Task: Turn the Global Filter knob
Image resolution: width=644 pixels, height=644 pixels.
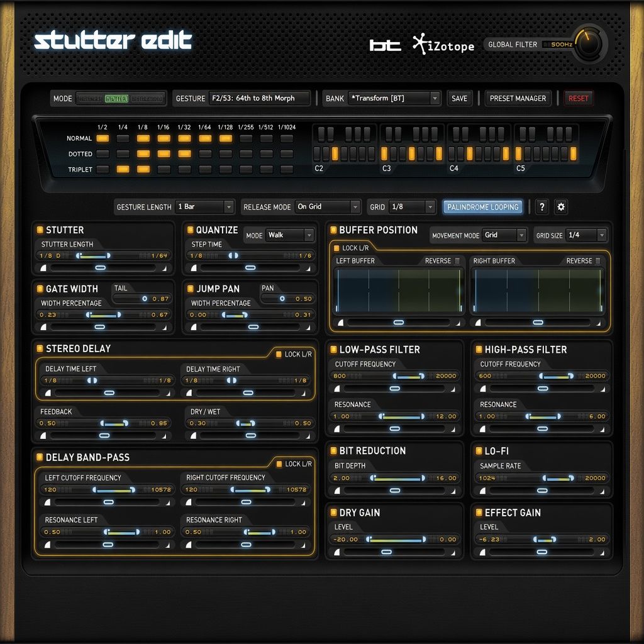Action: [589, 44]
